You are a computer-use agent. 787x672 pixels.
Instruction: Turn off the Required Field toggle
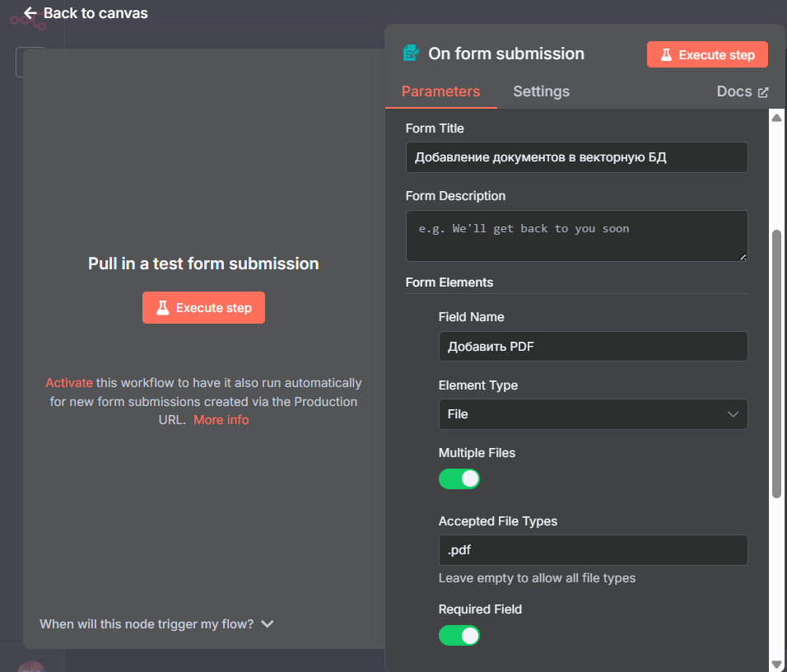click(459, 636)
